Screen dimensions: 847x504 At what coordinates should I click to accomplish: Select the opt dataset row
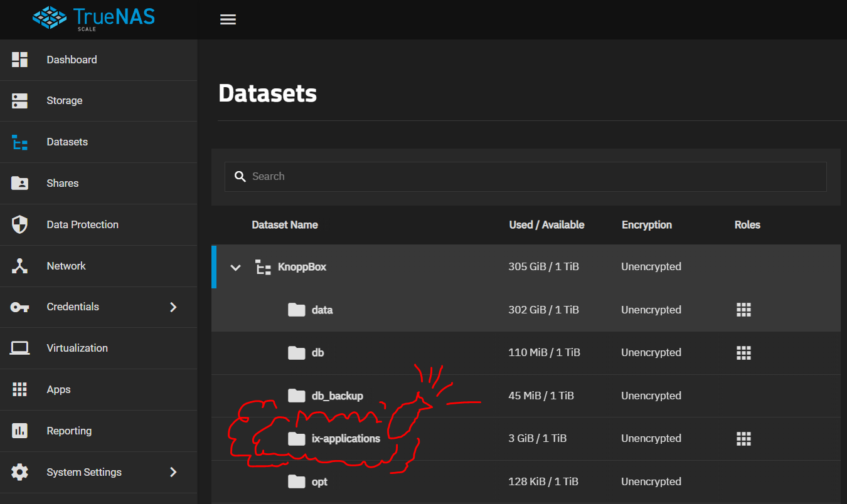(x=526, y=482)
